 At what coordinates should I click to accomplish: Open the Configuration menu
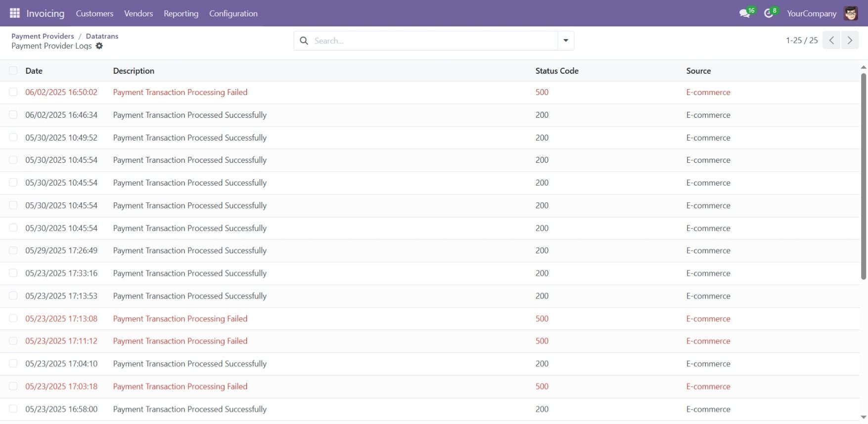coord(233,13)
